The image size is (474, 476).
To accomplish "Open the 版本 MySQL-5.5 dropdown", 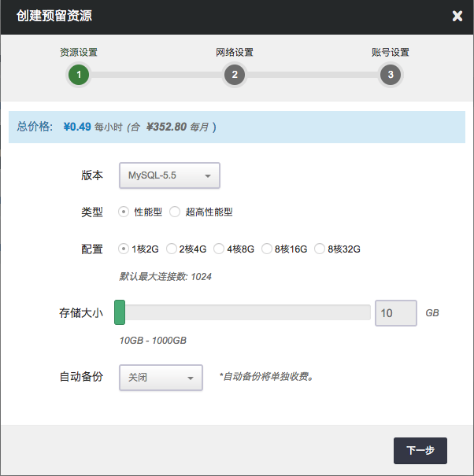I will pos(168,175).
